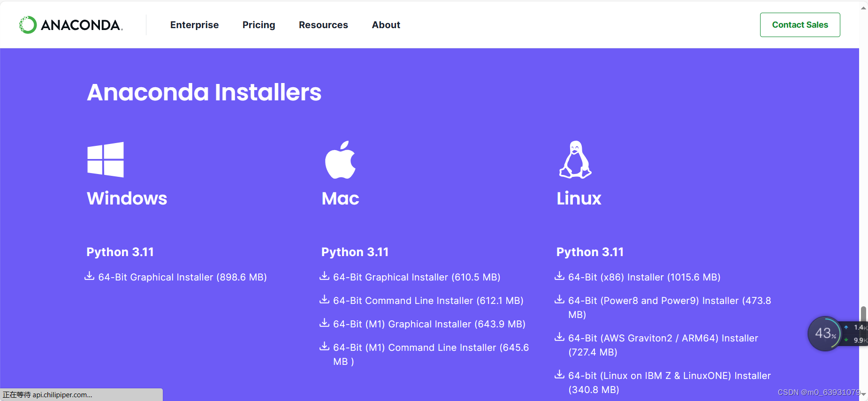Open the Enterprise menu
Viewport: 868px width, 401px height.
click(x=194, y=25)
